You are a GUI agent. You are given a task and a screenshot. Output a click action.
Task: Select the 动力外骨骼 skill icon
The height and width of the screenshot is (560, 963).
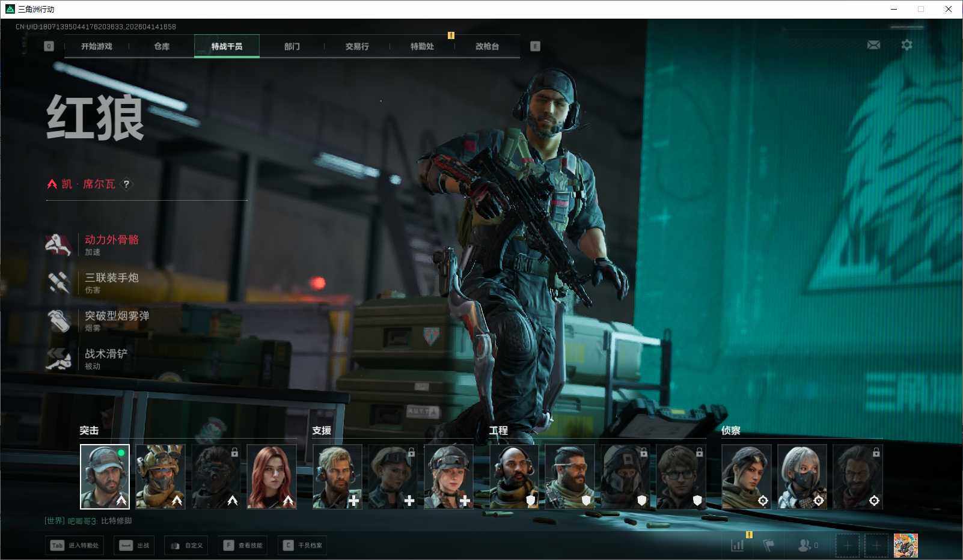(58, 244)
